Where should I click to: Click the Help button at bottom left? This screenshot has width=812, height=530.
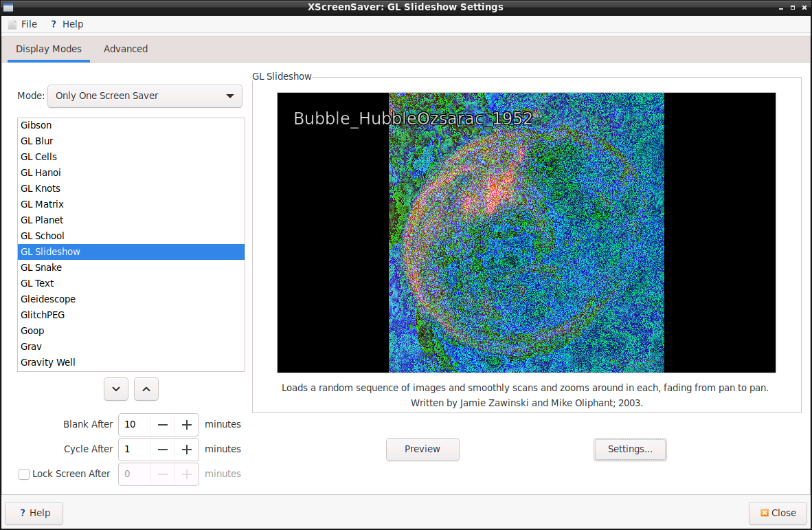click(34, 513)
